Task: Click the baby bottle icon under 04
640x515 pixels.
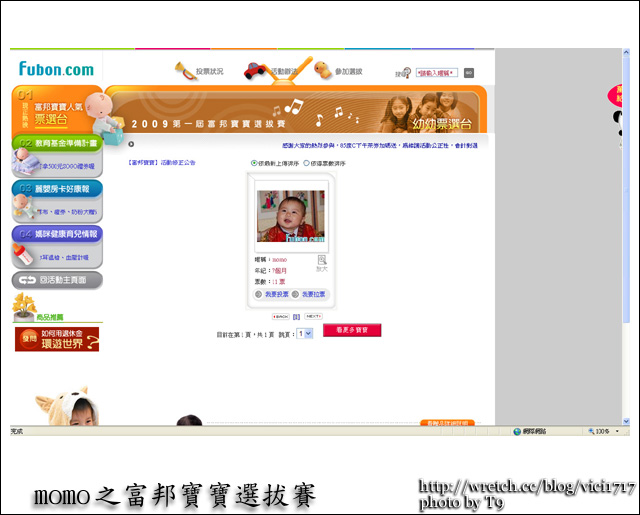Action: click(x=22, y=254)
